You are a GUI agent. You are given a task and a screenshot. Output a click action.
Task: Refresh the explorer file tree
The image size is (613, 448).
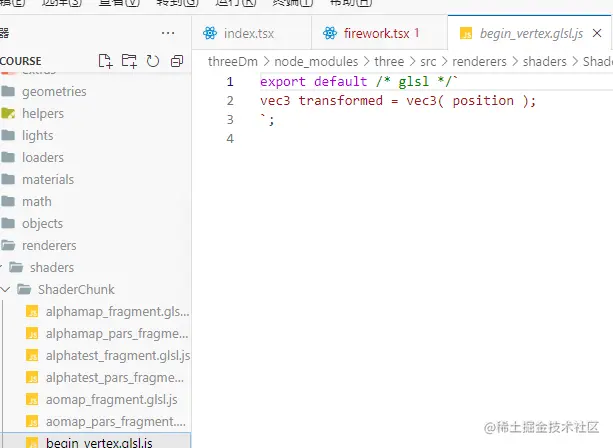(152, 61)
